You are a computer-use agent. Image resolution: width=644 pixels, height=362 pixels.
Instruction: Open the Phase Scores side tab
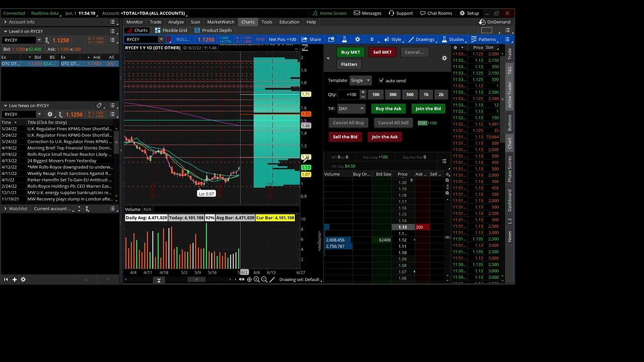[509, 169]
